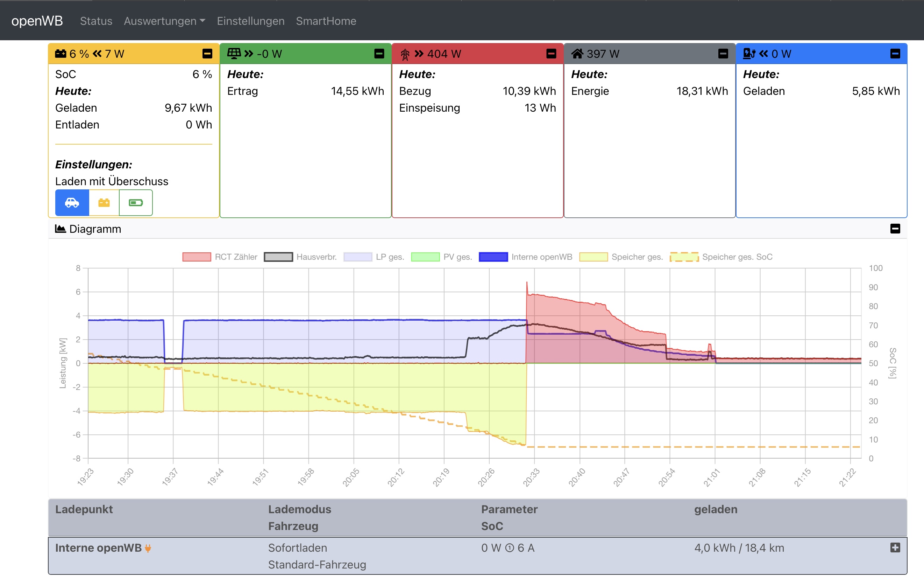Click the orange plug icon beside Interne openWB
924x579 pixels.
148,548
